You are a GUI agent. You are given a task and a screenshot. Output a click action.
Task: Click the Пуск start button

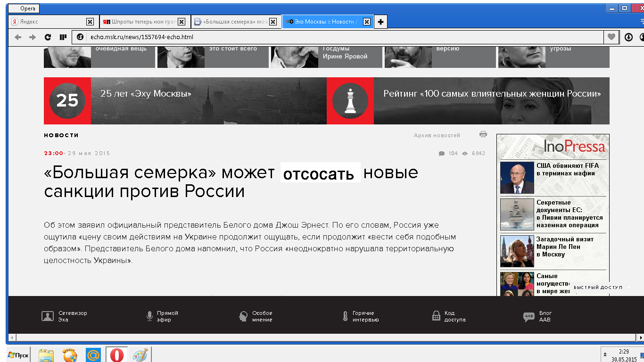coord(18,355)
